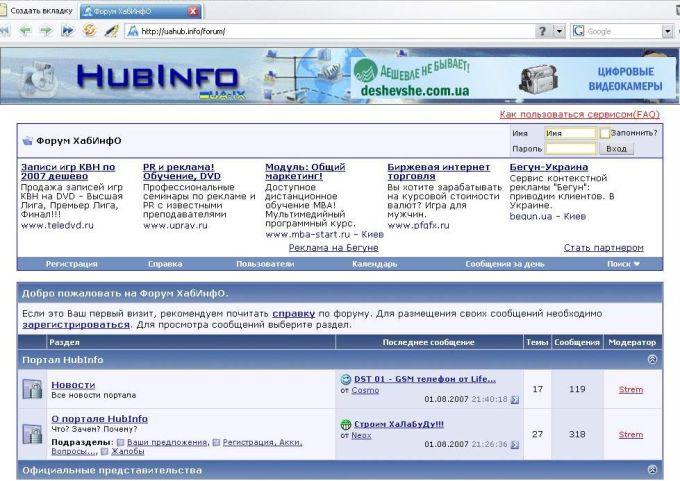The image size is (680, 481).
Task: Click the browser Back arrow icon
Action: point(26,31)
